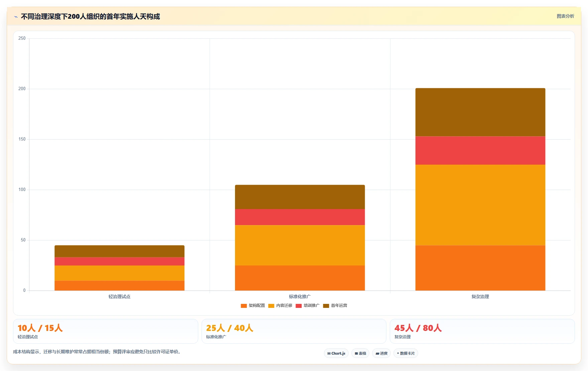Click 培训推广 segment of 标准化推广 bar
Image resolution: width=588 pixels, height=371 pixels.
(x=300, y=217)
